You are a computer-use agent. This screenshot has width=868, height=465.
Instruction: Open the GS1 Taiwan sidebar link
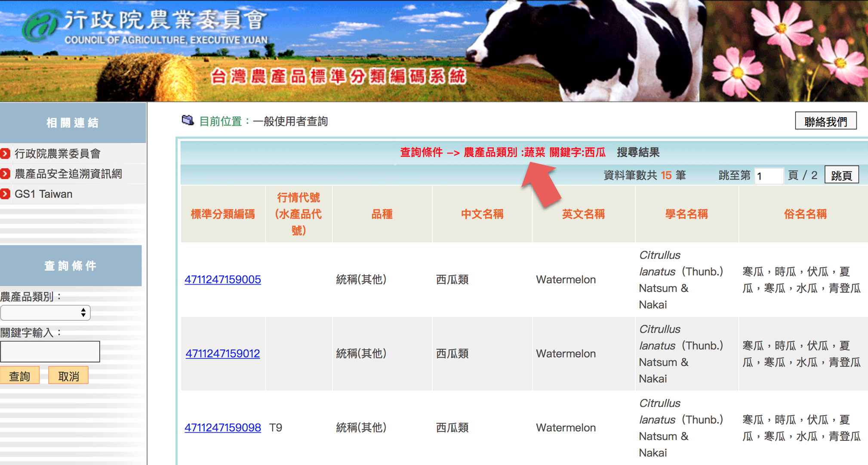[43, 194]
